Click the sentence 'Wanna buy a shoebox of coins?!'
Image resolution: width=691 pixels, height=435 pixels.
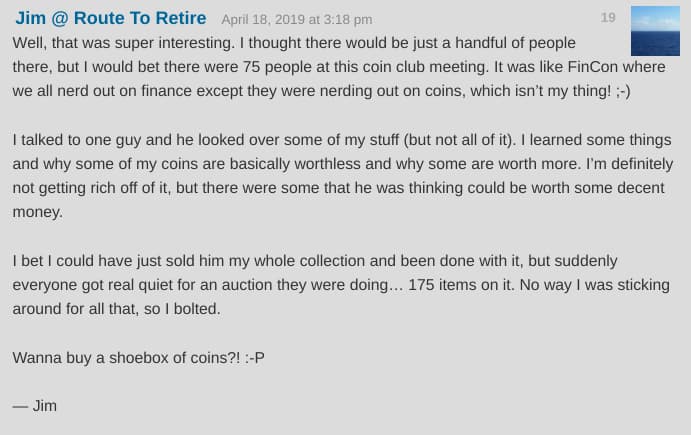[126, 357]
